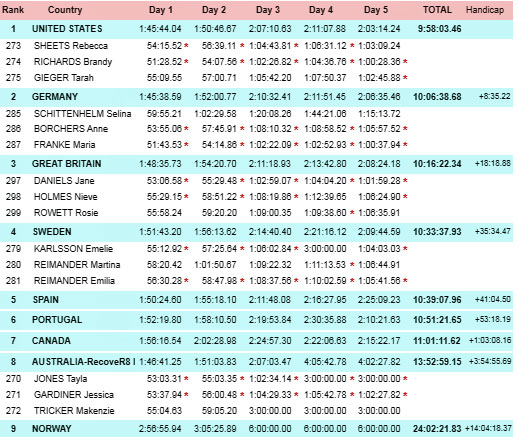The width and height of the screenshot is (518, 437).
Task: Click the TOTAL column header
Action: tap(437, 10)
